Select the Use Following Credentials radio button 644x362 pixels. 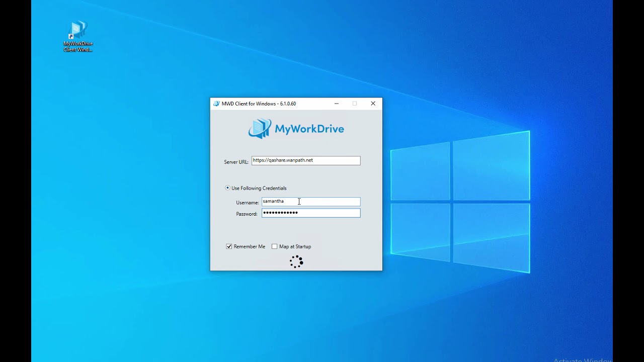(x=227, y=188)
